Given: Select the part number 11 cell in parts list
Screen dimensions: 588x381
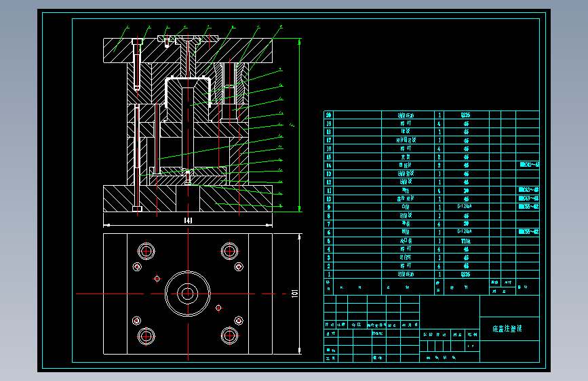Looking at the screenshot, I should pyautogui.click(x=328, y=190).
